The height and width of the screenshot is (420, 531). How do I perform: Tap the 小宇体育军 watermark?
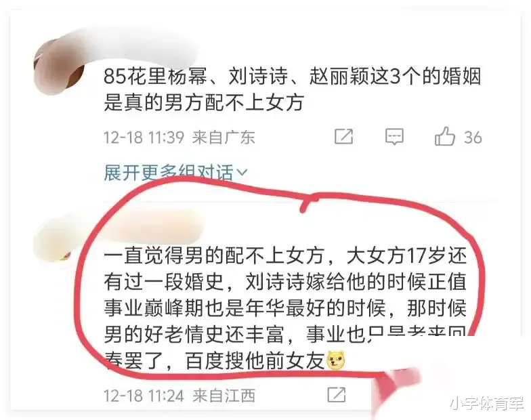[487, 404]
